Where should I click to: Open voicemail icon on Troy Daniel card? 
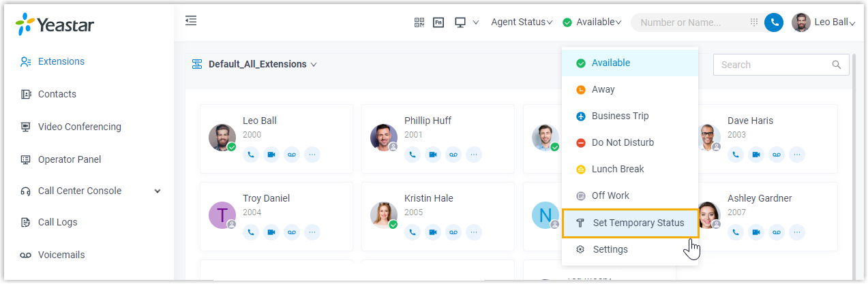point(292,232)
